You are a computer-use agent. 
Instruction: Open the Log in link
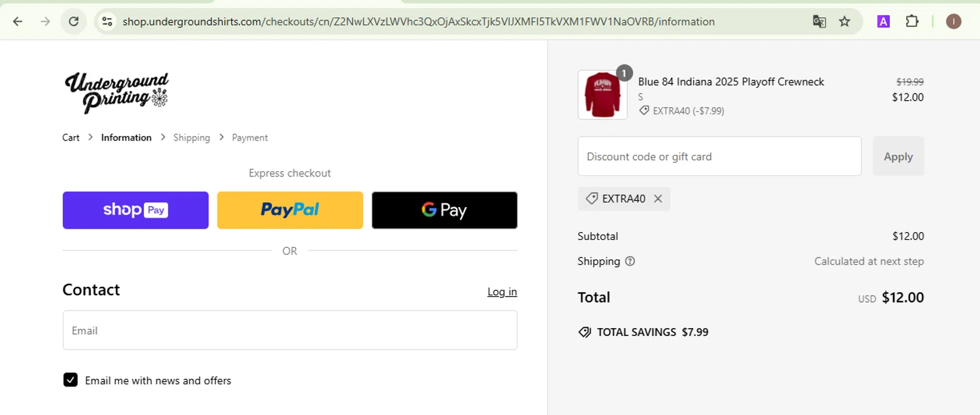click(502, 292)
